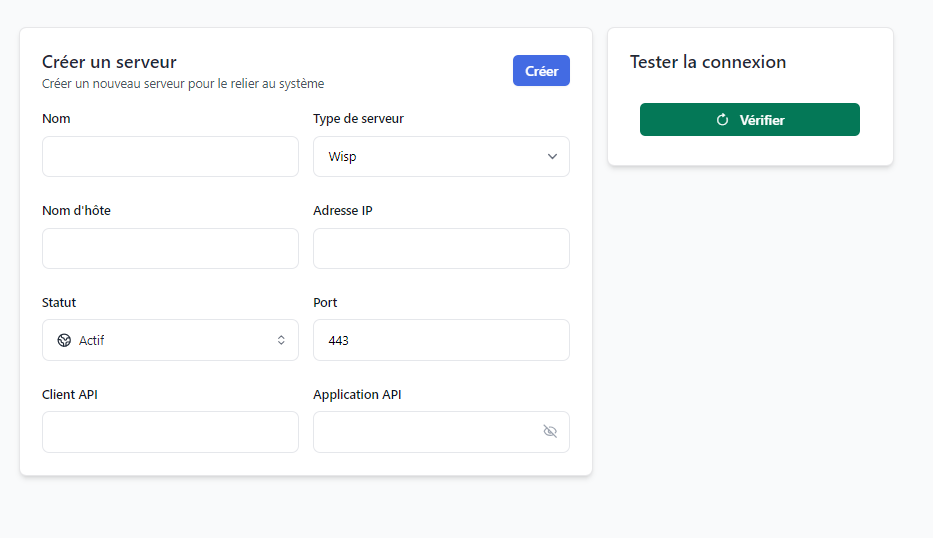Click the Statut field label
The width and height of the screenshot is (933, 538).
59,303
